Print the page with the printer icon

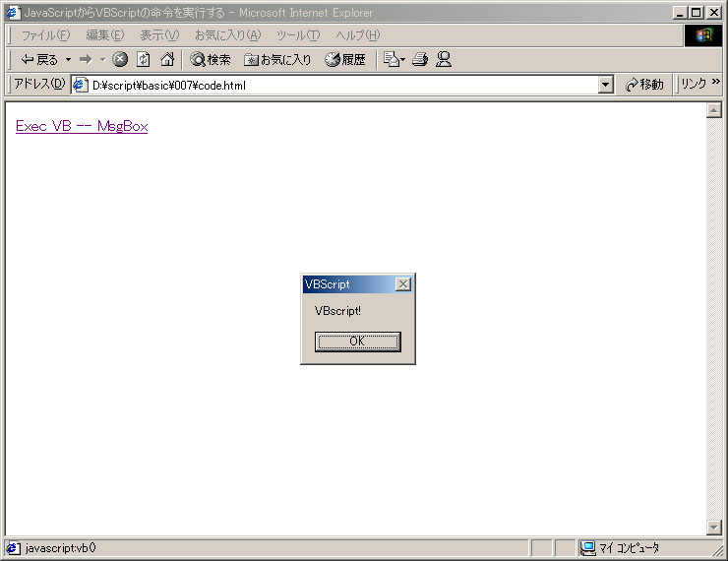[x=420, y=59]
